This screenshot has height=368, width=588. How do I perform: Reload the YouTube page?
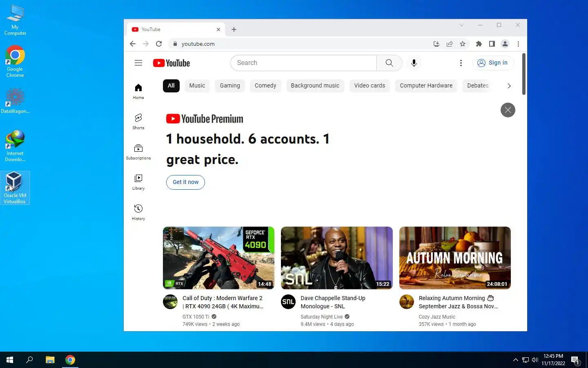click(159, 44)
